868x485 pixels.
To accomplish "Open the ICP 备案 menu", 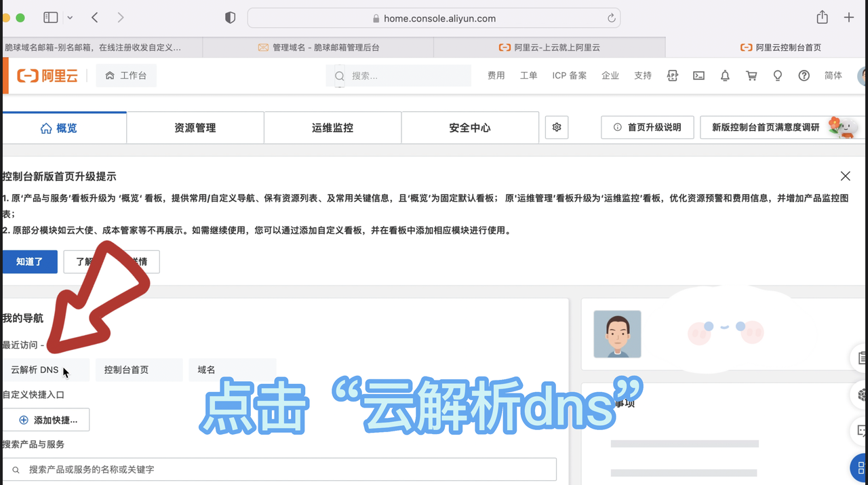I will coord(570,75).
